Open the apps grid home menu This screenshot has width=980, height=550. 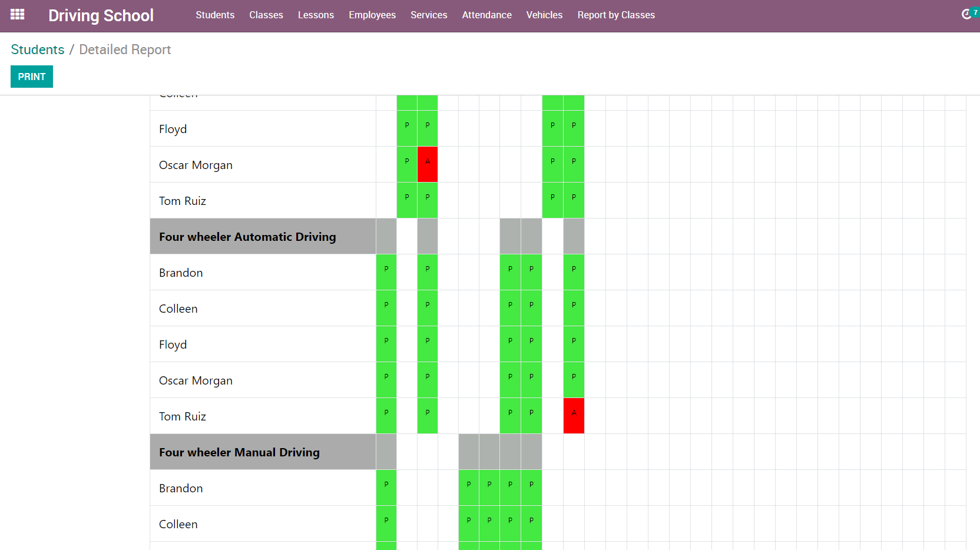point(18,15)
